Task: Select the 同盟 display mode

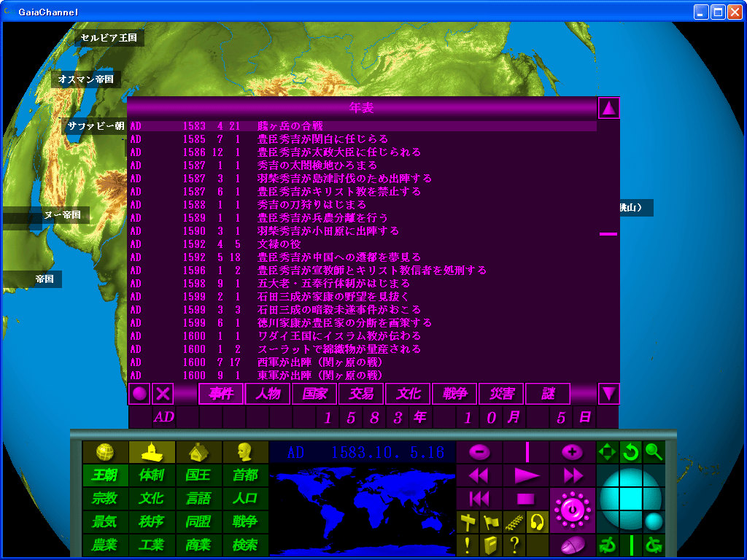Action: tap(198, 522)
